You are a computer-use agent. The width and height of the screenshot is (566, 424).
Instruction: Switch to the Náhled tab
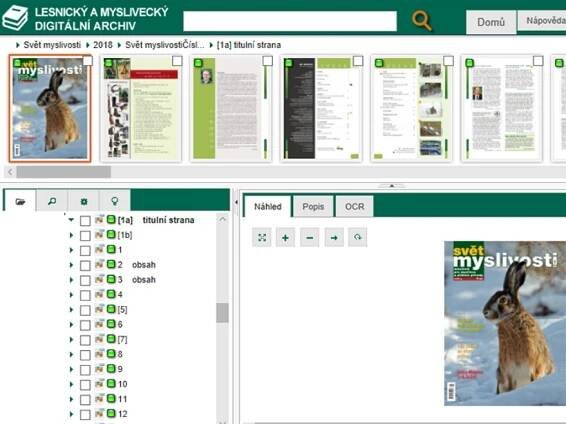click(267, 206)
